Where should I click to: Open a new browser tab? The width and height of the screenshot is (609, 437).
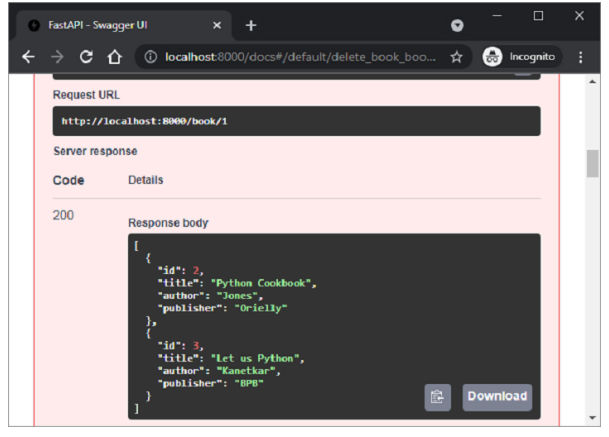pyautogui.click(x=251, y=24)
